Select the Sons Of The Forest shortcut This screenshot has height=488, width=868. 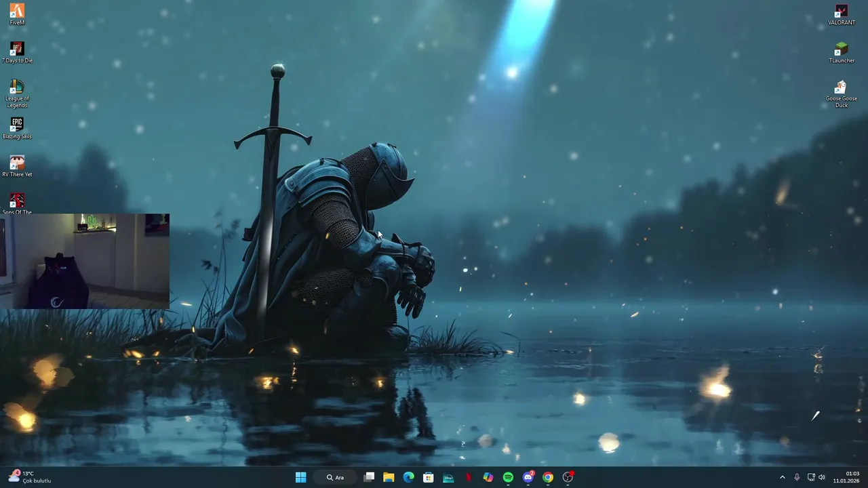tap(17, 203)
